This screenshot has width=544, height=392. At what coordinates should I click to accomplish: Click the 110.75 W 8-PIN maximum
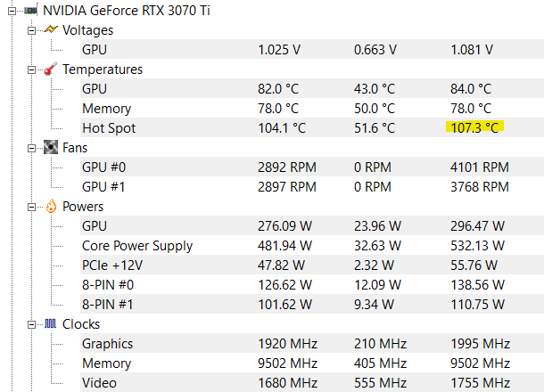[477, 305]
